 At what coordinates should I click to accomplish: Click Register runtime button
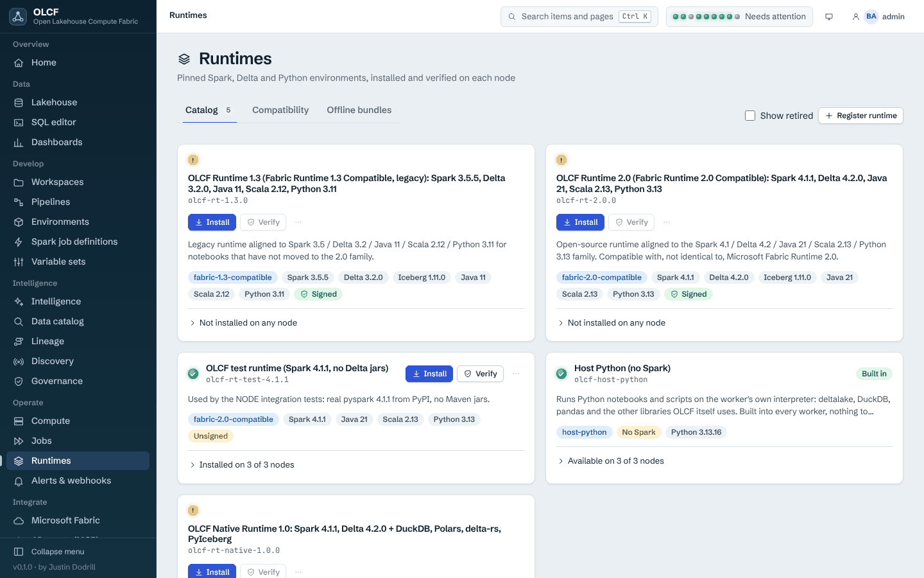(x=860, y=116)
